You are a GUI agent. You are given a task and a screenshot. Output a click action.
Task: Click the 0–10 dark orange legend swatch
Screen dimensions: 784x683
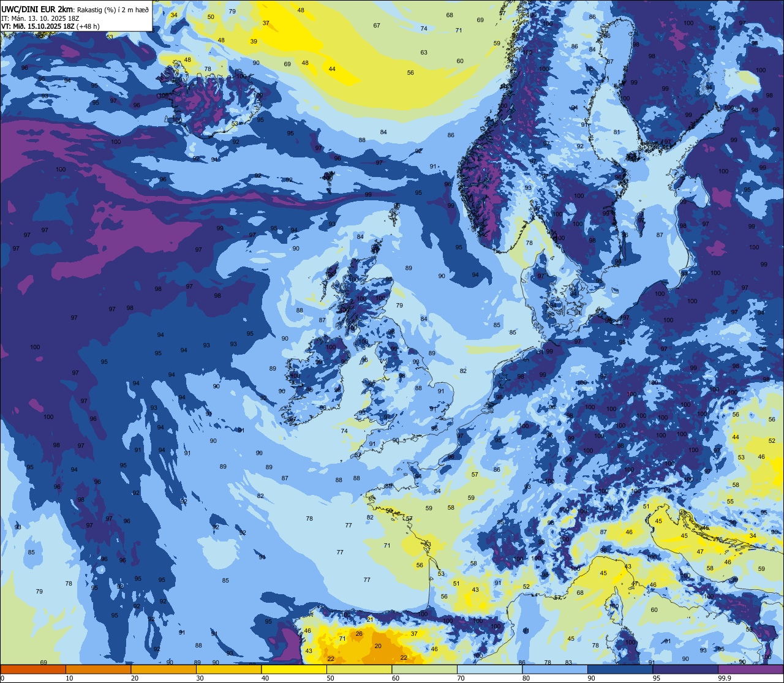33,669
